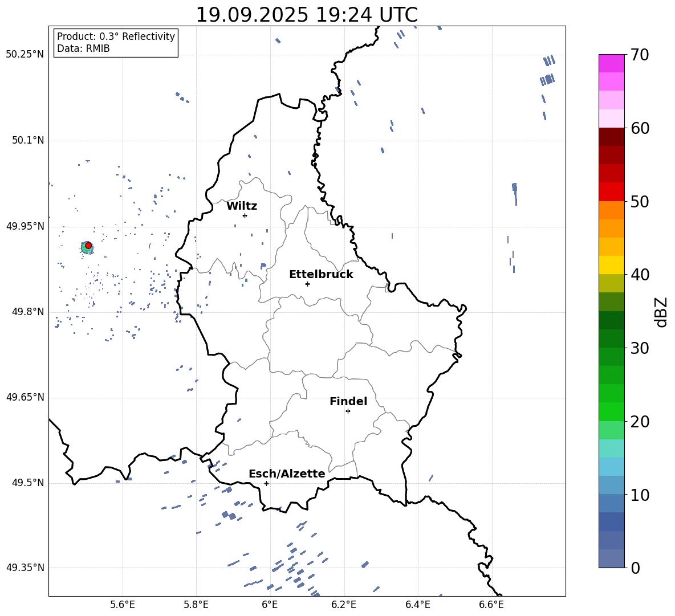Image resolution: width=675 pixels, height=616 pixels.
Task: Click the colorbar 50 tick label
Action: coord(640,201)
